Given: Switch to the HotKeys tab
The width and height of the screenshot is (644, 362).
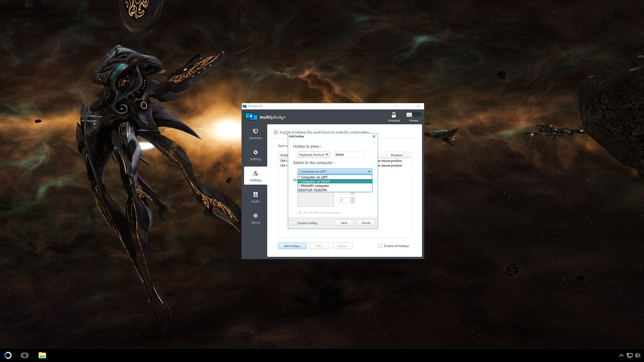Looking at the screenshot, I should click(x=255, y=176).
